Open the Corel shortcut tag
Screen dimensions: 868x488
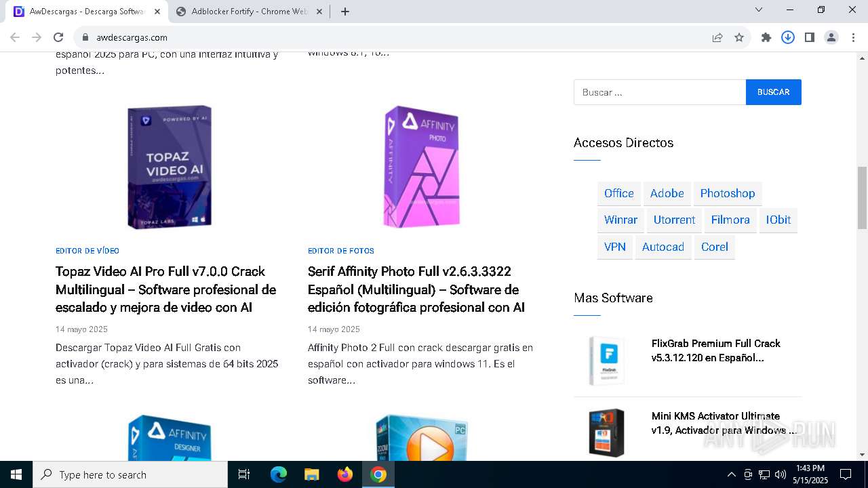click(x=715, y=247)
